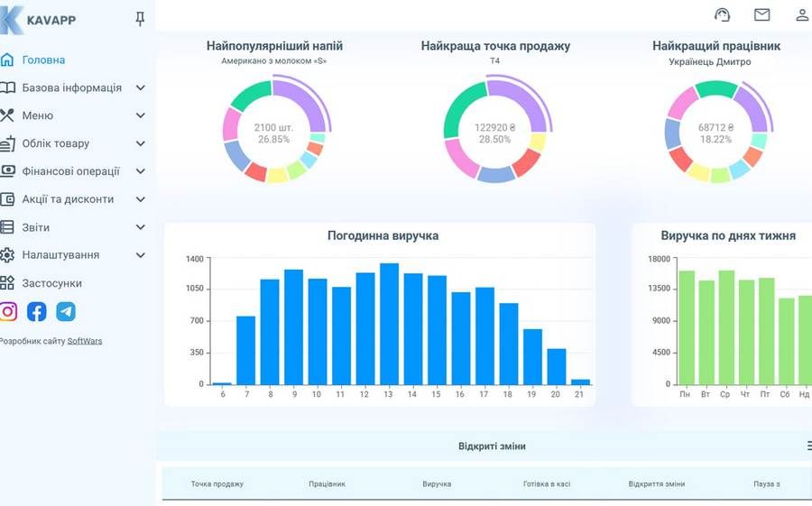Sort by Працівник column header
This screenshot has width=812, height=506.
point(327,483)
